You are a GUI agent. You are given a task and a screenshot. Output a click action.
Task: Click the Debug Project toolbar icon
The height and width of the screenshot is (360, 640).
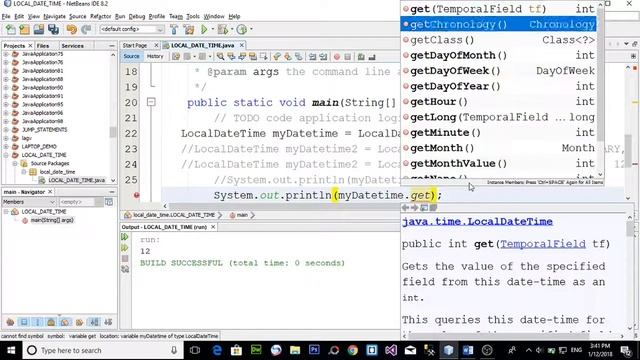pos(222,29)
